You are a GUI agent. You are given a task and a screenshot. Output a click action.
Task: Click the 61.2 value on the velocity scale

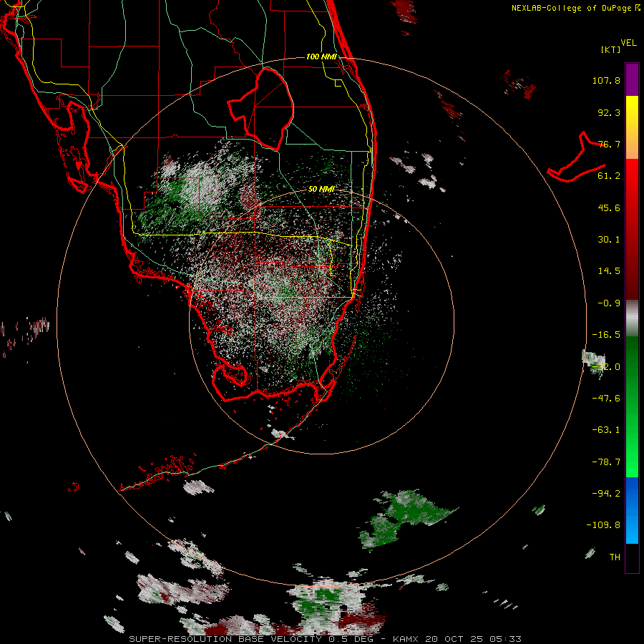[x=609, y=176]
